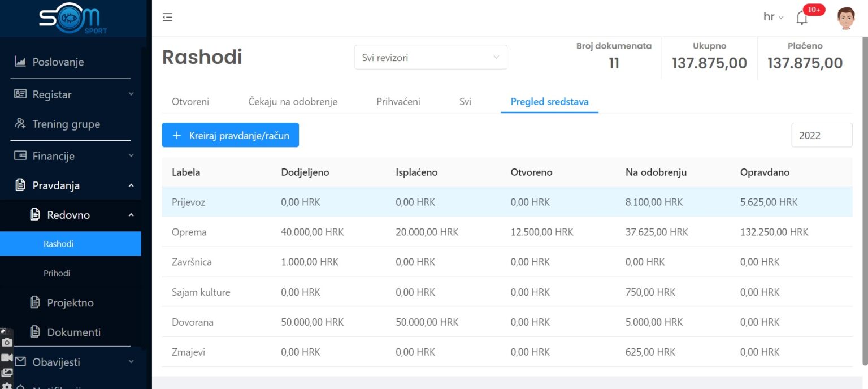This screenshot has height=389, width=868.
Task: Open Dokumenti in the sidebar
Action: [x=73, y=332]
